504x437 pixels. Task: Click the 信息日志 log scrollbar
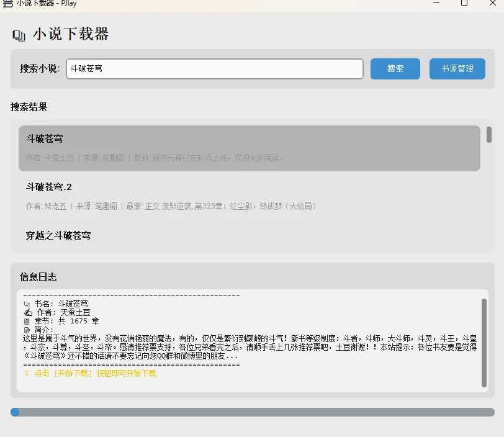click(x=484, y=343)
